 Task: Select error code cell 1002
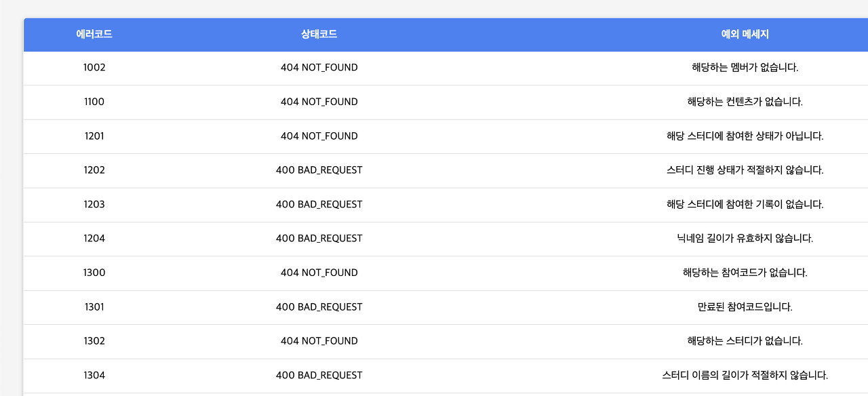(x=94, y=68)
